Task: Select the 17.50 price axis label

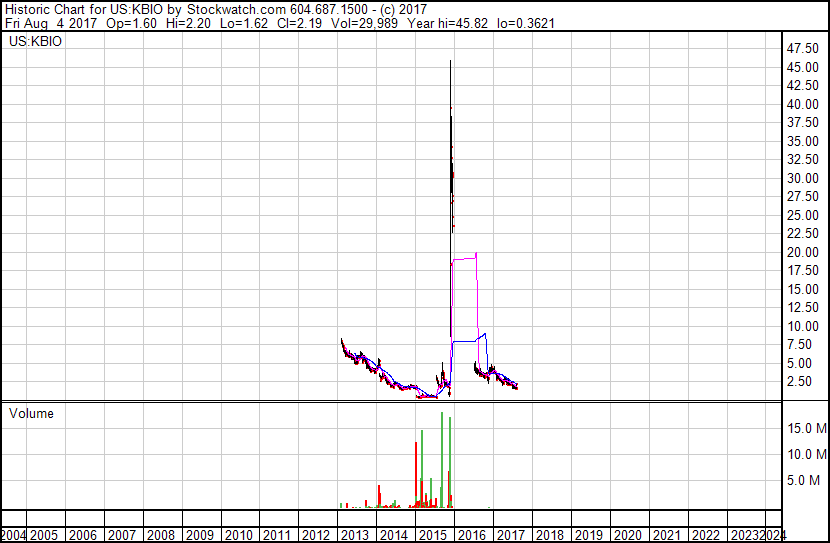Action: [802, 270]
